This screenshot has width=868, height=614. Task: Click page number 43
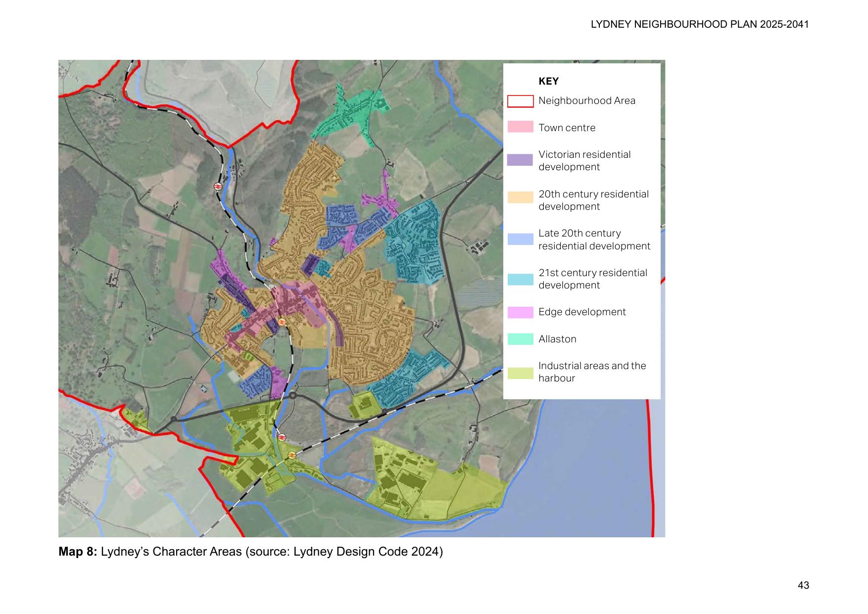pos(803,585)
